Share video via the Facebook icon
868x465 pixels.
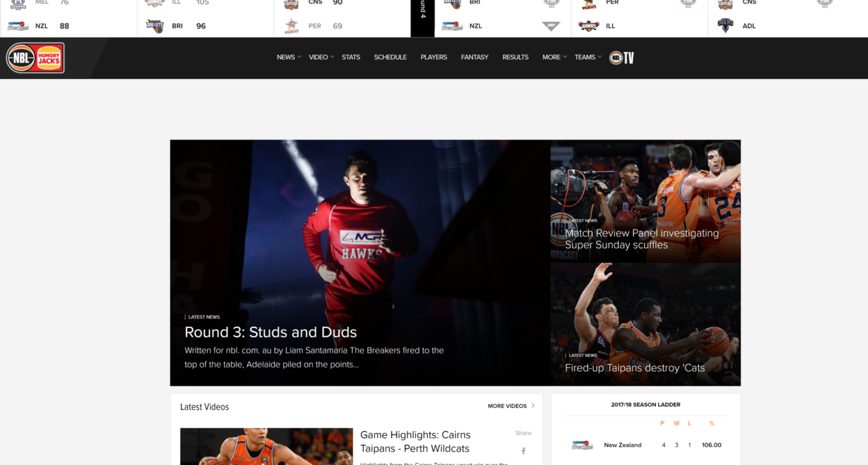click(523, 451)
